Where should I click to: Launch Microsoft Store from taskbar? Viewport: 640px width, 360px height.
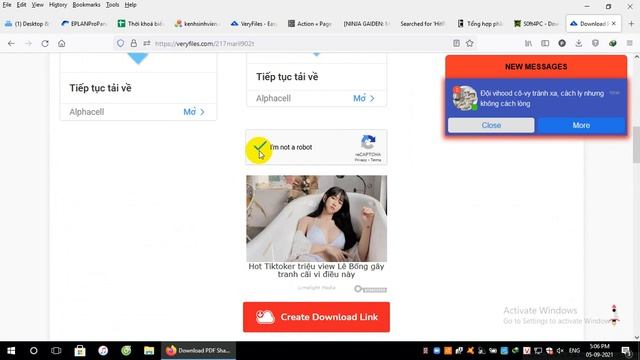click(x=80, y=351)
